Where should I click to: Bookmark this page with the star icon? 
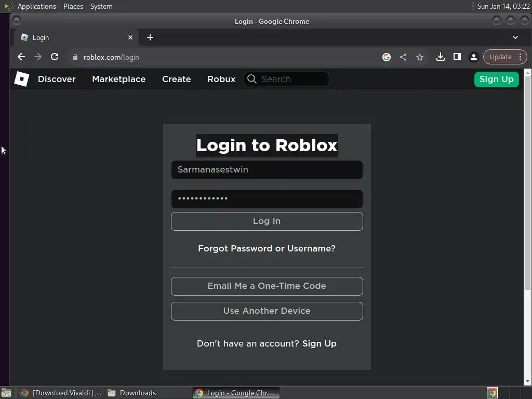click(420, 57)
